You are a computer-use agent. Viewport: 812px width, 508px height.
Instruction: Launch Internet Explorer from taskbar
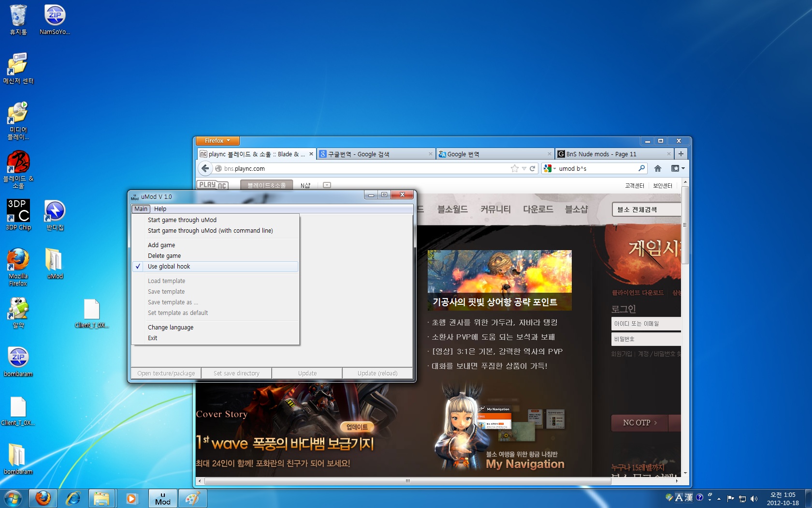[73, 498]
